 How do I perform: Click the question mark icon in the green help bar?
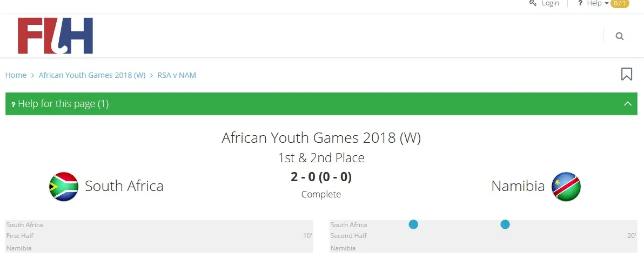pos(13,104)
